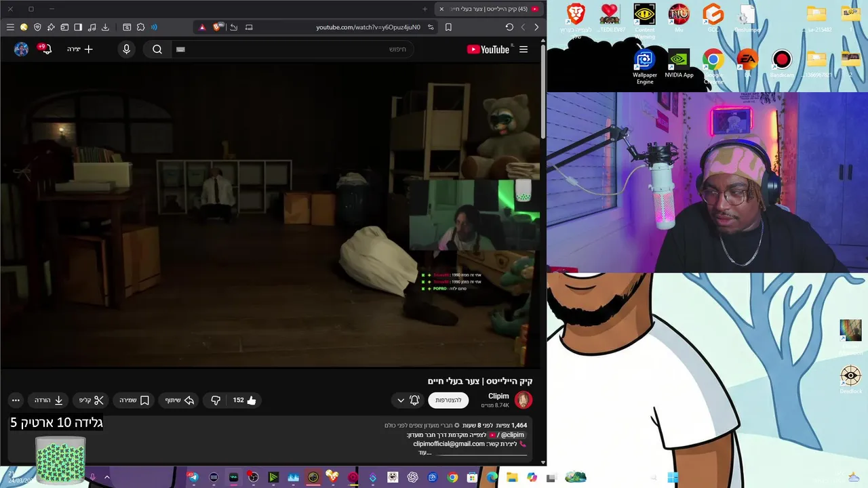This screenshot has height=488, width=868.
Task: Toggle the browser sidebar panel icon
Action: coord(78,27)
